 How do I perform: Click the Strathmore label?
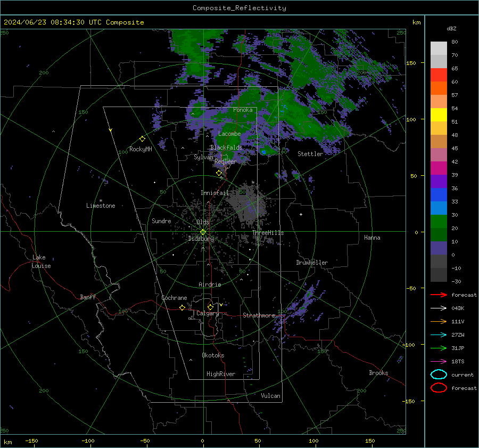click(259, 315)
